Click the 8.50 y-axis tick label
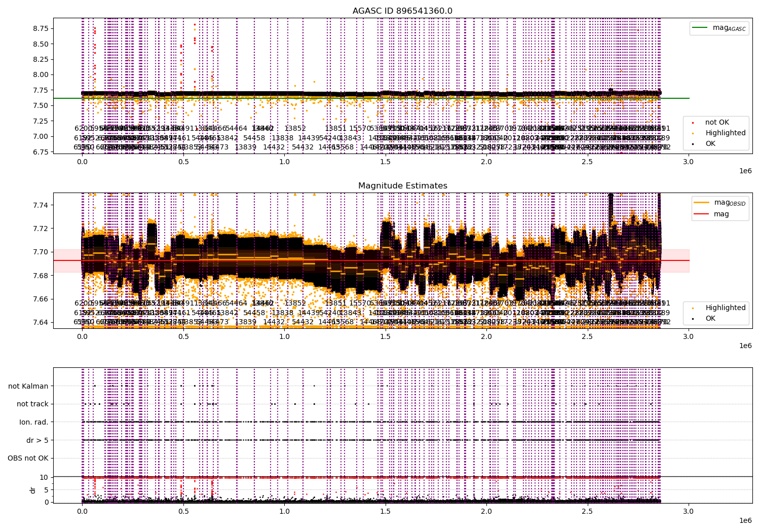 tap(41, 44)
